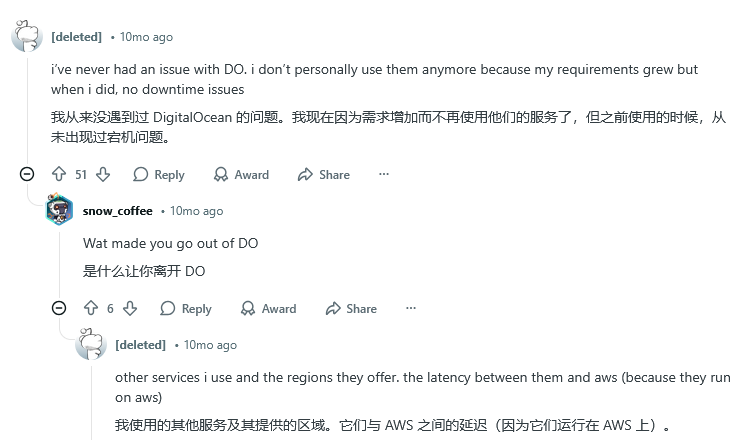The image size is (740, 440).
Task: Open more options for first comment
Action: 383,174
